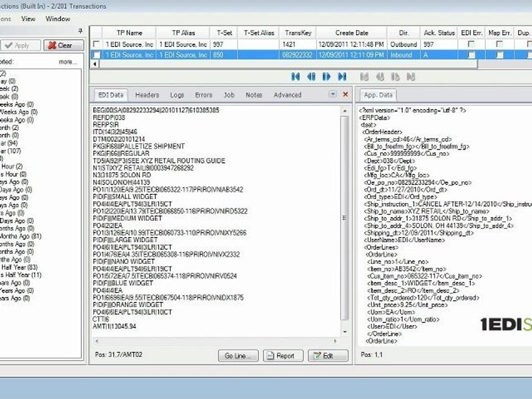
Task: Open the Advanced tab
Action: [x=288, y=95]
